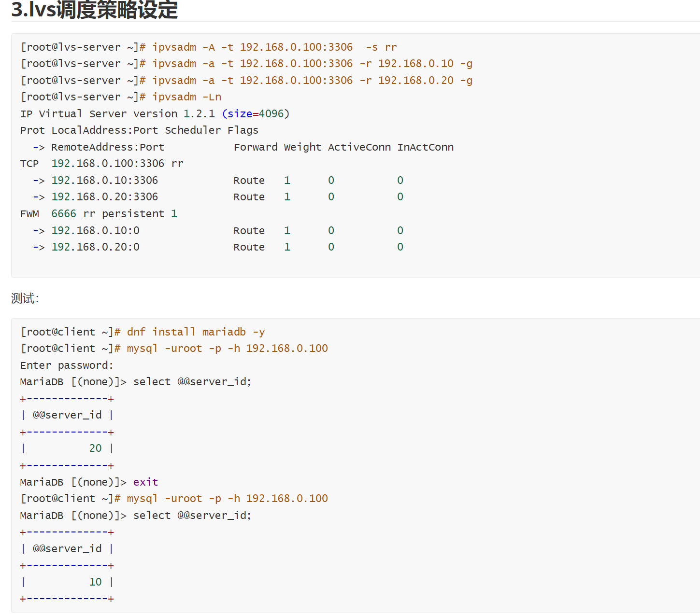Image resolution: width=700 pixels, height=615 pixels.
Task: Click the real server address "192.168.0.20:0"
Action: coord(96,247)
